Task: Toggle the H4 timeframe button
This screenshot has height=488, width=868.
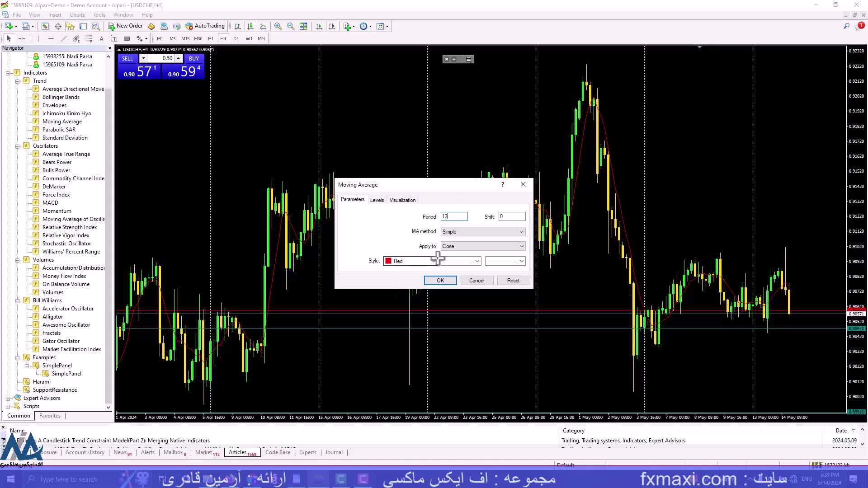Action: coord(223,39)
